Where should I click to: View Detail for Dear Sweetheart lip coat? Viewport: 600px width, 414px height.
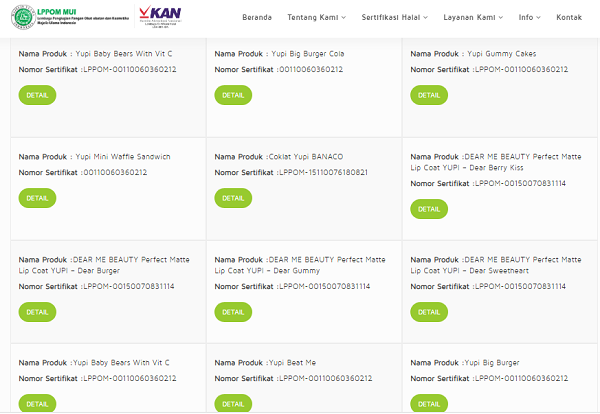coord(429,312)
